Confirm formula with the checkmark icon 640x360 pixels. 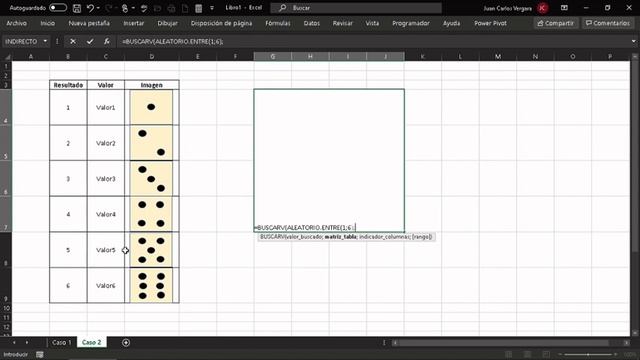(x=90, y=41)
